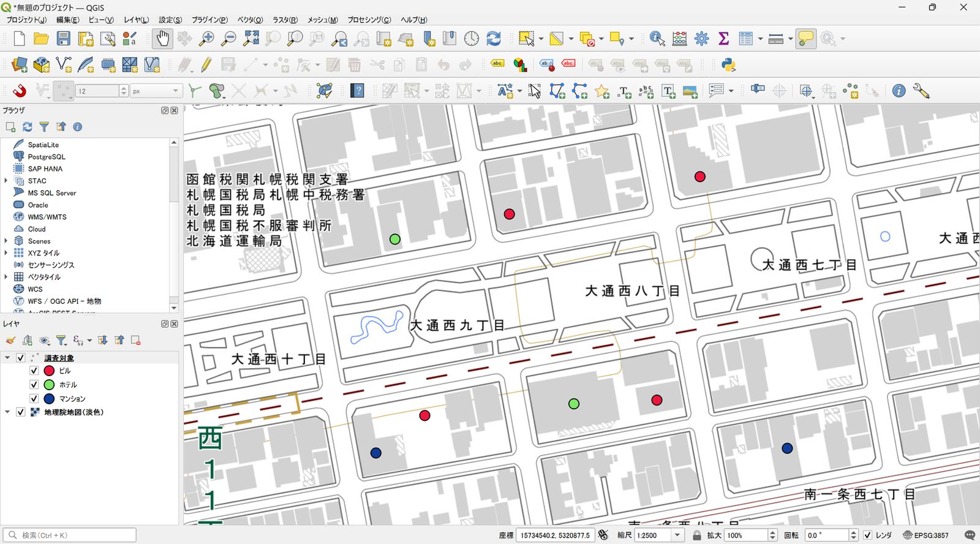980x544 pixels.
Task: Open the temporal controller clock icon
Action: [x=472, y=39]
